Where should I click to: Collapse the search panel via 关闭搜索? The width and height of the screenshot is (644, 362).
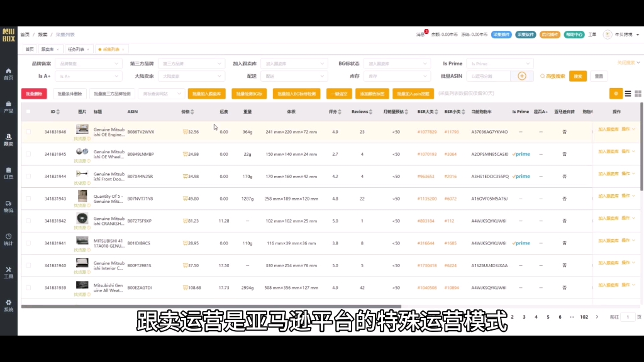[x=628, y=63]
